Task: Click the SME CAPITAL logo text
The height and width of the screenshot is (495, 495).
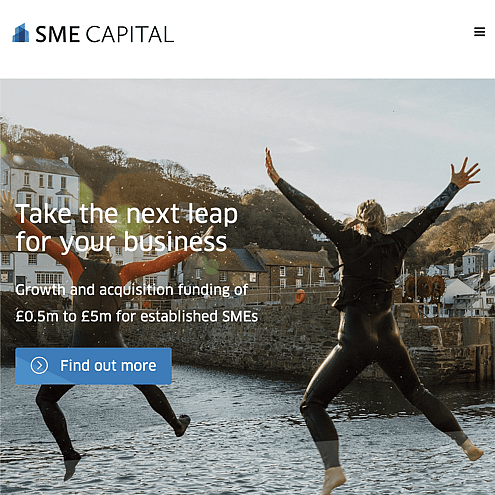Action: pos(105,34)
